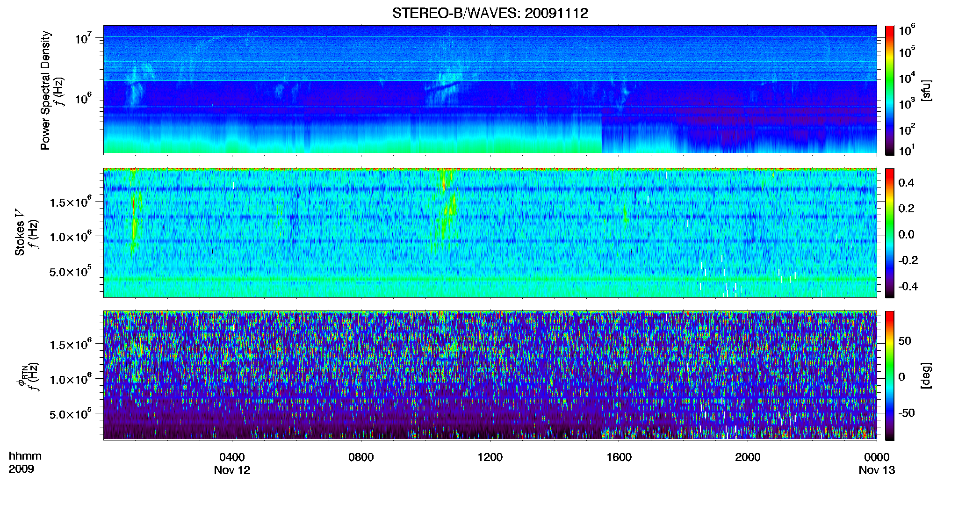Image resolution: width=980 pixels, height=505 pixels.
Task: Click the title STEREO-B/WAVES: 20091112
Action: pos(490,13)
